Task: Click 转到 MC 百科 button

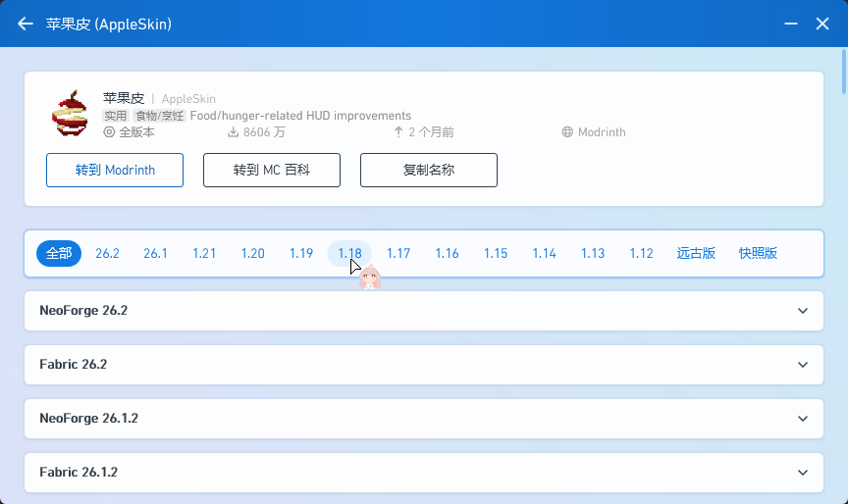Action: click(272, 171)
